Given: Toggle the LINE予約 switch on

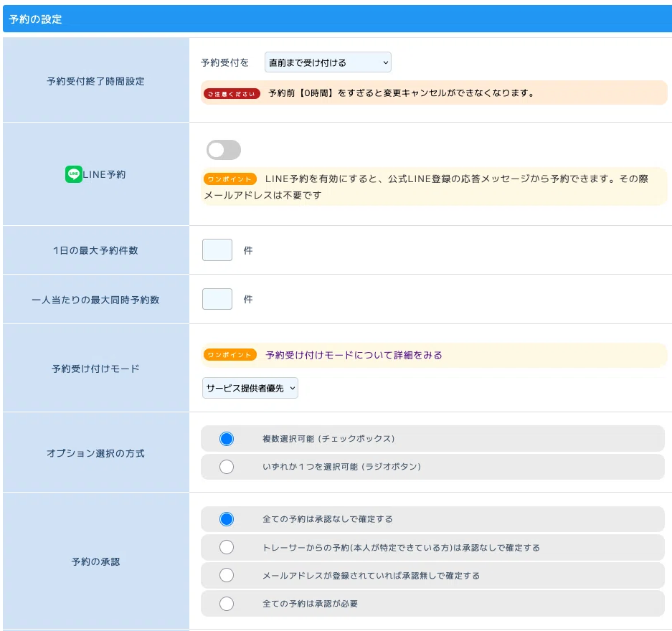Looking at the screenshot, I should (x=224, y=150).
